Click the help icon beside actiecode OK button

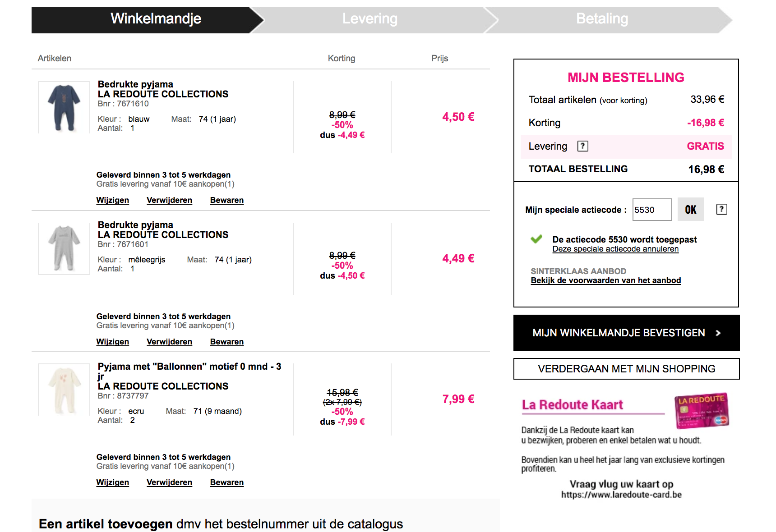pos(721,209)
